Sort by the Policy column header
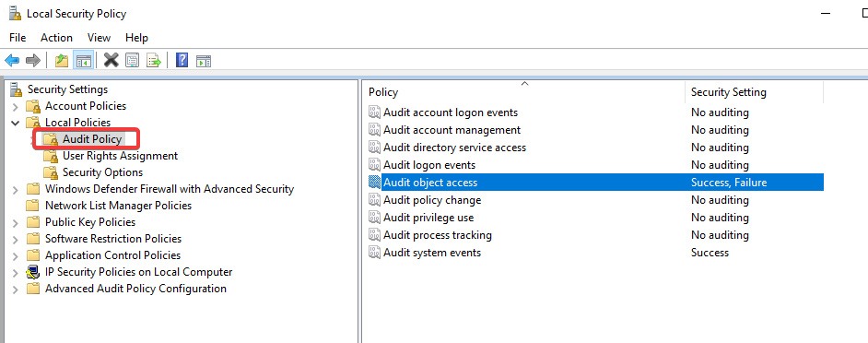 (x=524, y=92)
